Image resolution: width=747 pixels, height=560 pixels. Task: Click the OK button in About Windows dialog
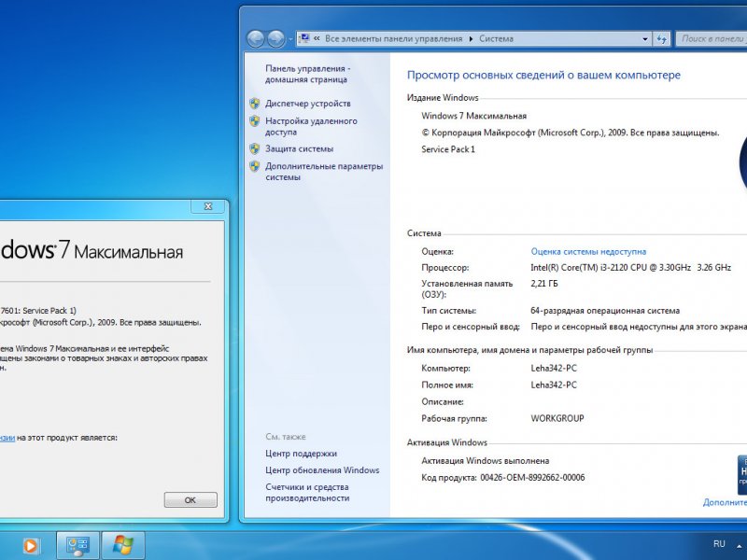click(x=190, y=500)
